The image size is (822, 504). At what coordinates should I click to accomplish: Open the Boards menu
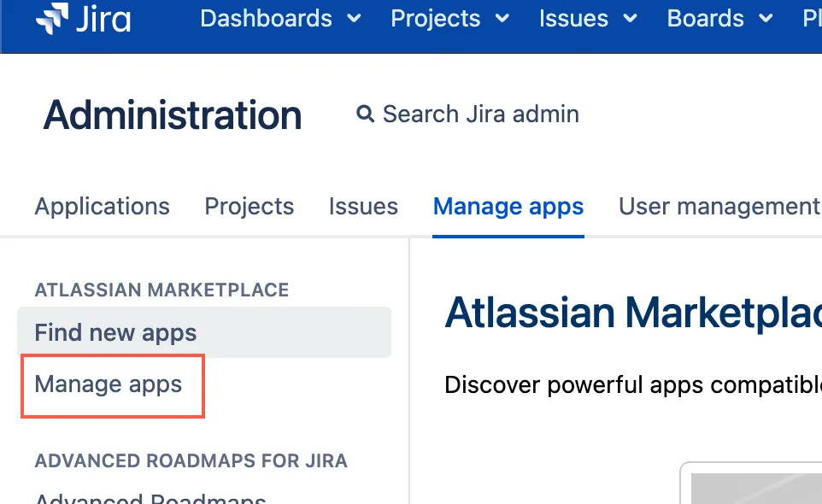click(x=705, y=18)
